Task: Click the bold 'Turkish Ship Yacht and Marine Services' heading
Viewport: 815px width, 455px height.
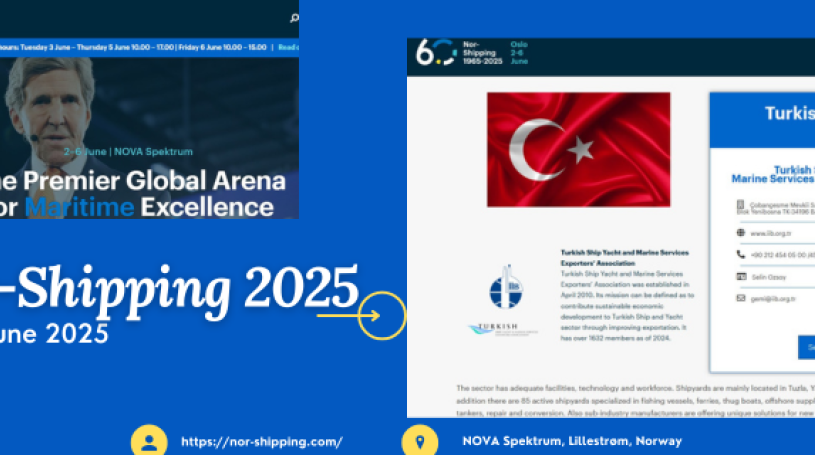Action: (624, 257)
